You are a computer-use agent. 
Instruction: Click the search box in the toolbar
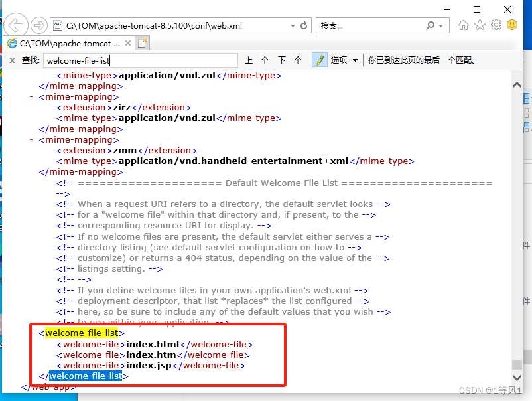(371, 26)
